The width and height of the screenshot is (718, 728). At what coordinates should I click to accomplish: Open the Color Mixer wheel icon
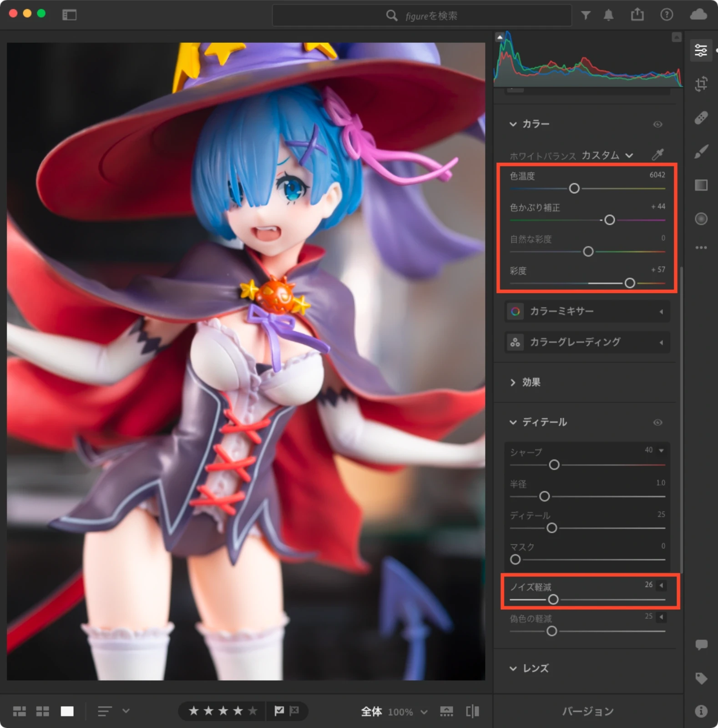click(x=515, y=312)
